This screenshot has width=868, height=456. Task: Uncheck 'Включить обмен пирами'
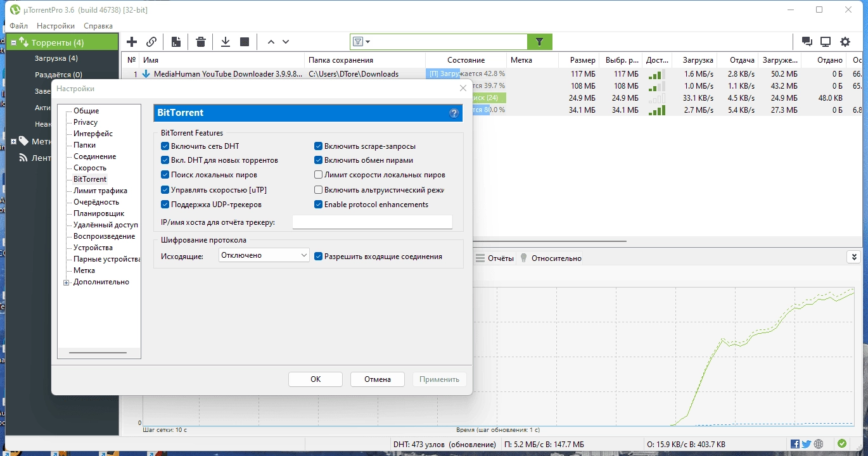pyautogui.click(x=319, y=160)
